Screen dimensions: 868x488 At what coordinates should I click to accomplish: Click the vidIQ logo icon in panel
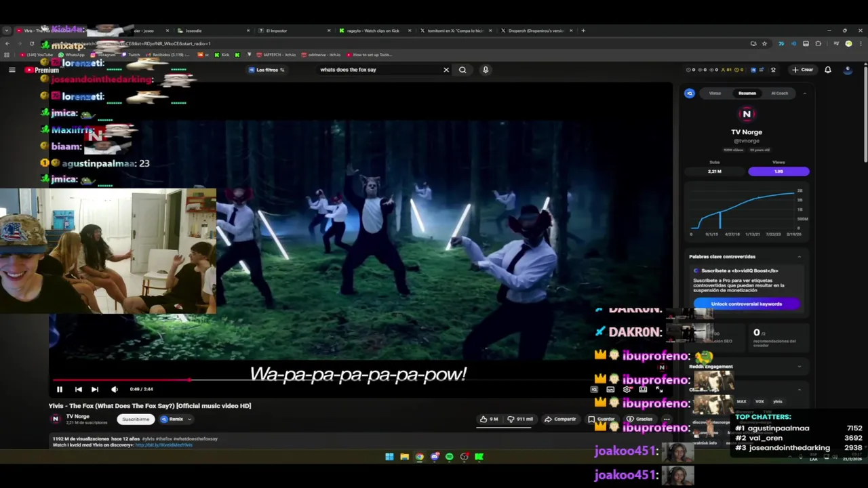coord(690,93)
